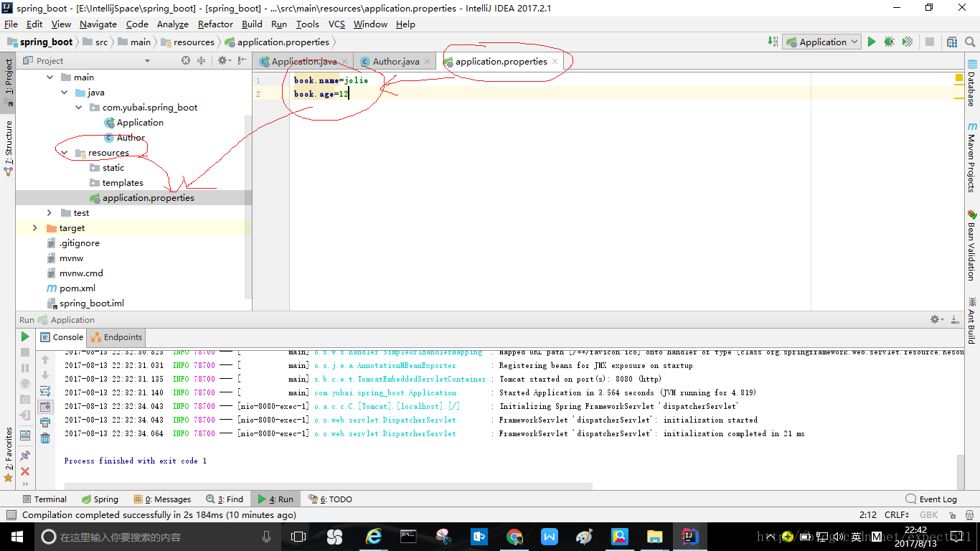
Task: Open Run panel gear settings dropdown
Action: tap(936, 319)
